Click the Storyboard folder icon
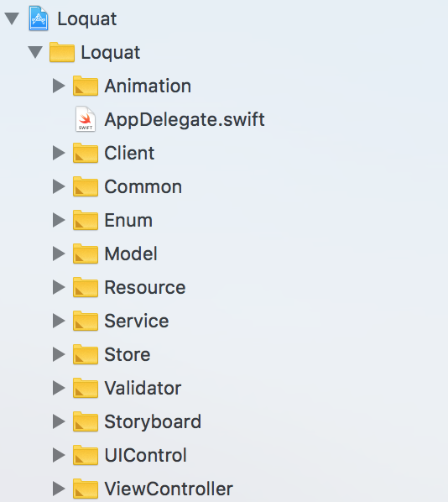The height and width of the screenshot is (502, 448). 86,421
